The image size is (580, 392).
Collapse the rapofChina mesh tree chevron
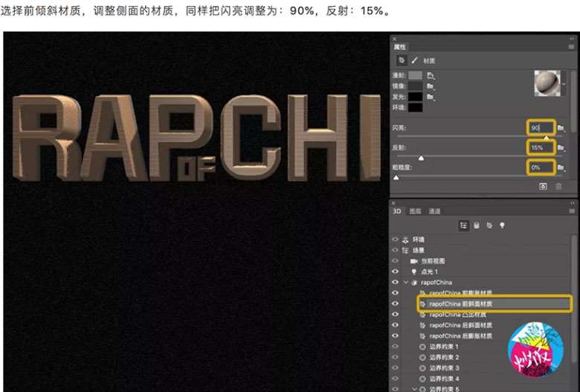[406, 282]
